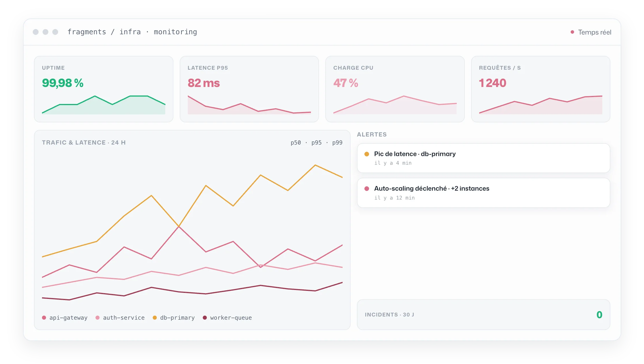Click the Requêtes / S card label
This screenshot has height=364, width=644.
[x=500, y=68]
